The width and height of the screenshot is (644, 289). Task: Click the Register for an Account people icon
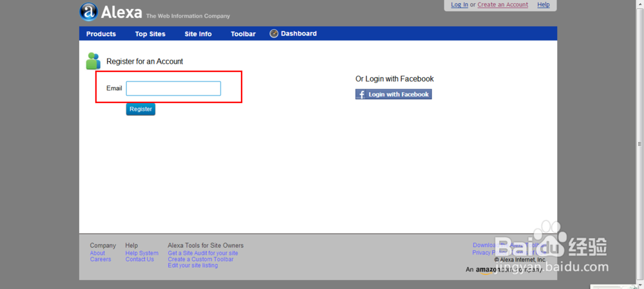93,61
